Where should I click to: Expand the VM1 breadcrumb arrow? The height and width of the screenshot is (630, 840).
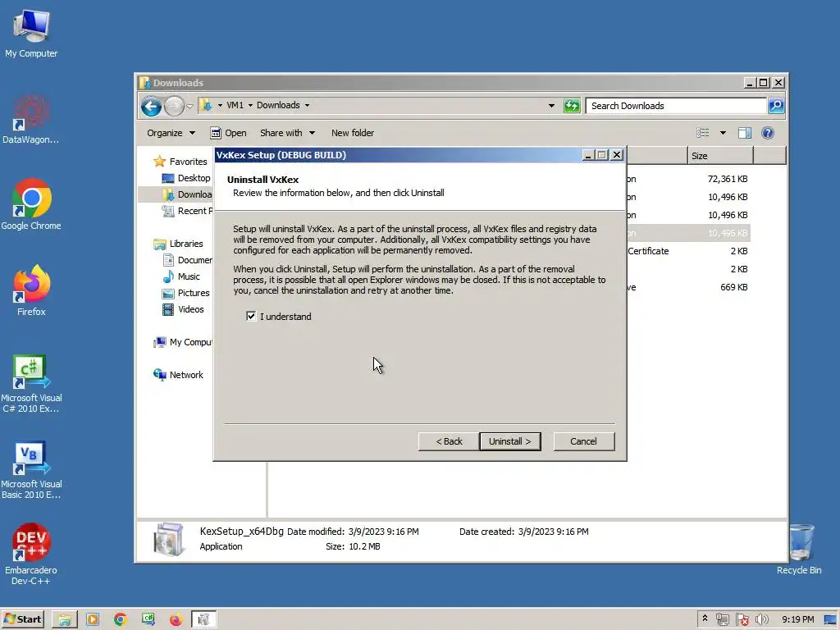pyautogui.click(x=250, y=106)
